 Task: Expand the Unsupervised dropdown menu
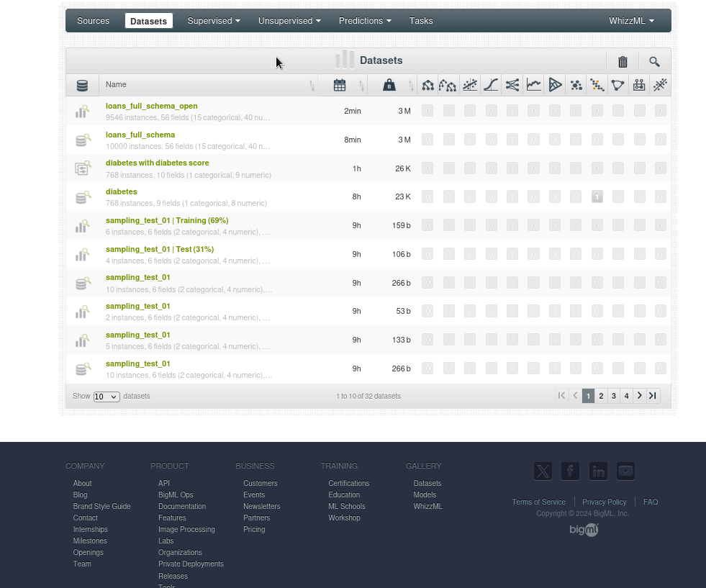pyautogui.click(x=289, y=21)
